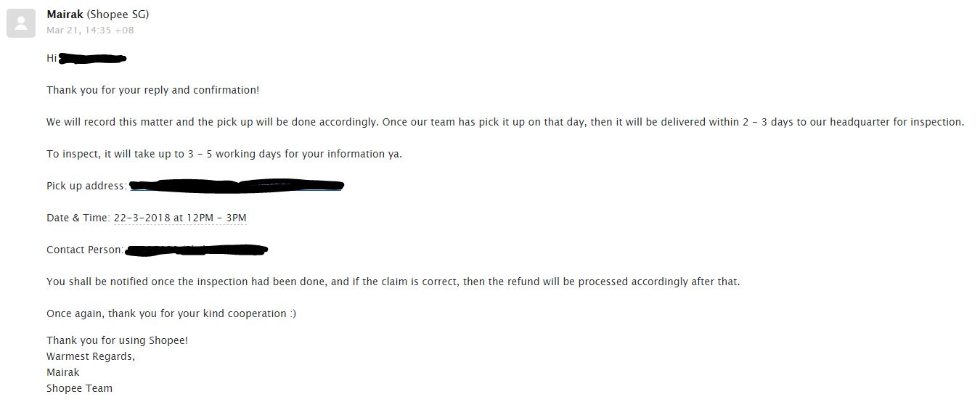Click the 22-3-2018 at 12PM - 3PM date
The height and width of the screenshot is (402, 980).
(180, 218)
